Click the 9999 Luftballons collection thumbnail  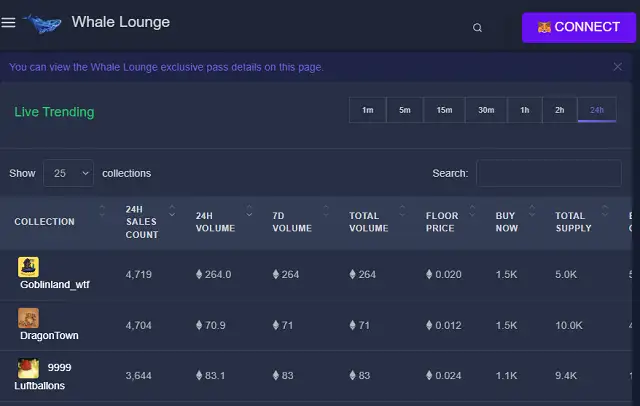click(x=28, y=368)
